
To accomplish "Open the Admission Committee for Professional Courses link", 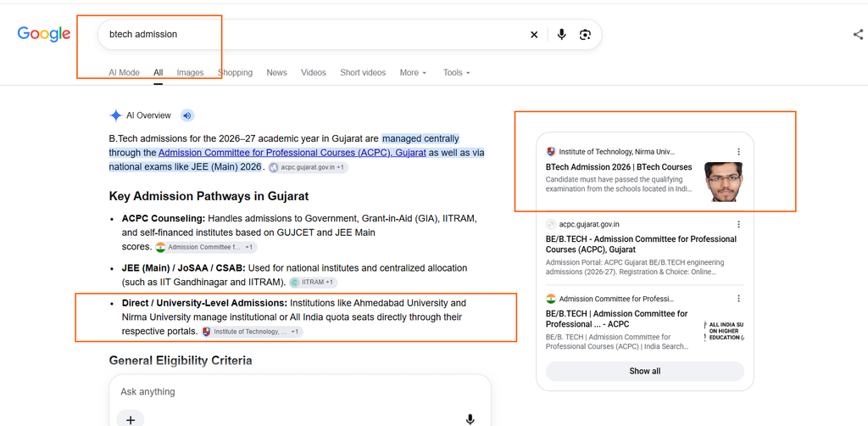I will point(292,153).
